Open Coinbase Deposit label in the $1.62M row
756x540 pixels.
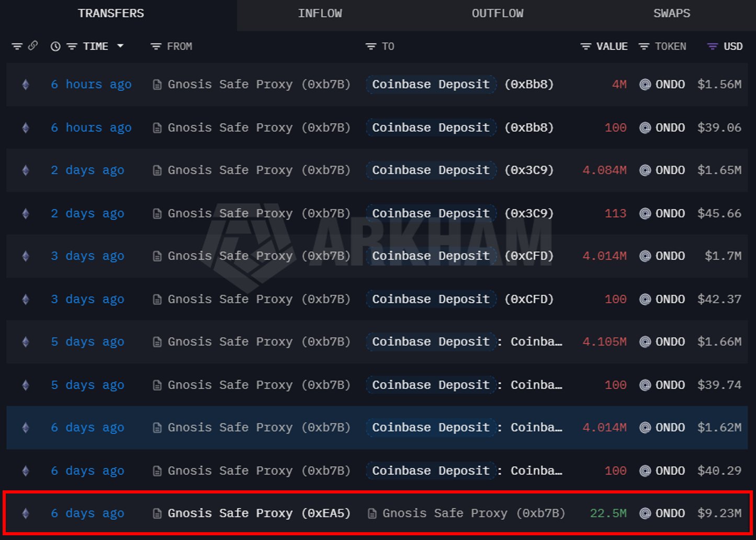[x=431, y=428]
